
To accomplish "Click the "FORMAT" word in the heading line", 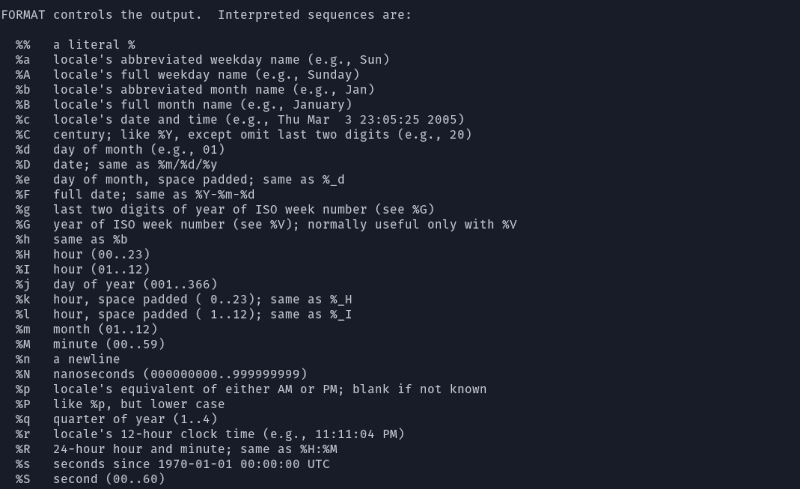I will 24,15.
